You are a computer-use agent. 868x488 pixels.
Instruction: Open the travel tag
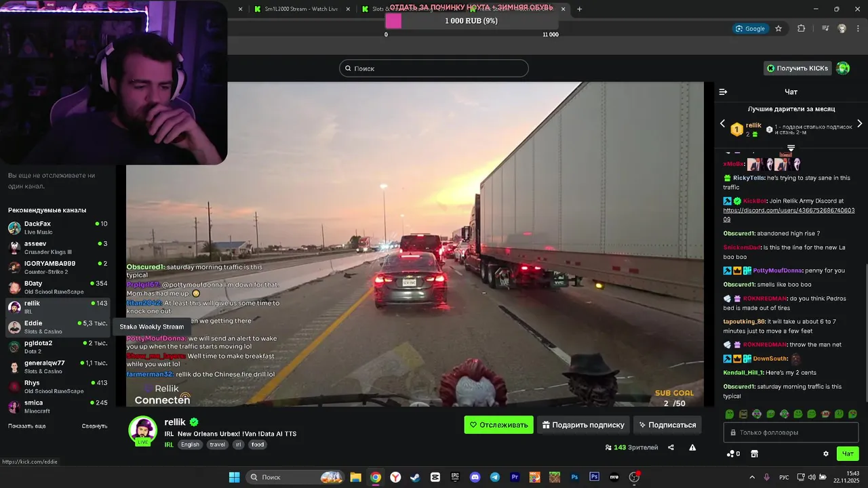coord(217,445)
